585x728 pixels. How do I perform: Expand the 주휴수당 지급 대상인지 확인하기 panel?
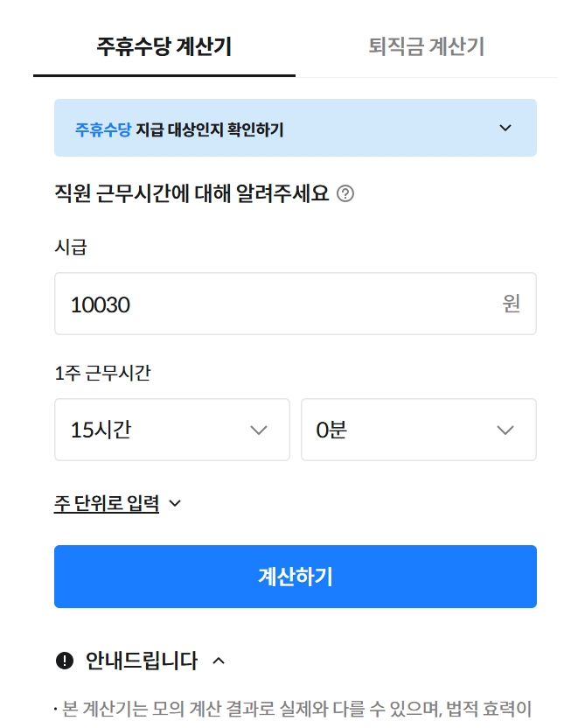click(296, 128)
